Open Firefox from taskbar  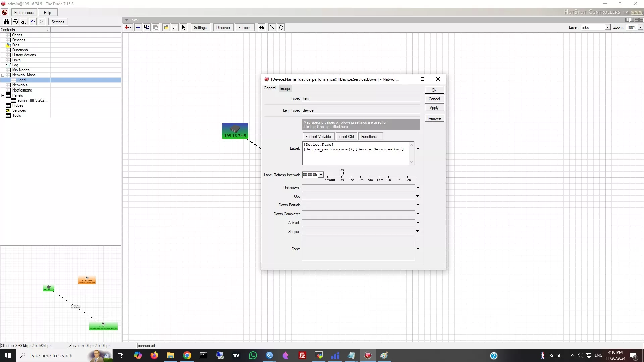tap(154, 355)
